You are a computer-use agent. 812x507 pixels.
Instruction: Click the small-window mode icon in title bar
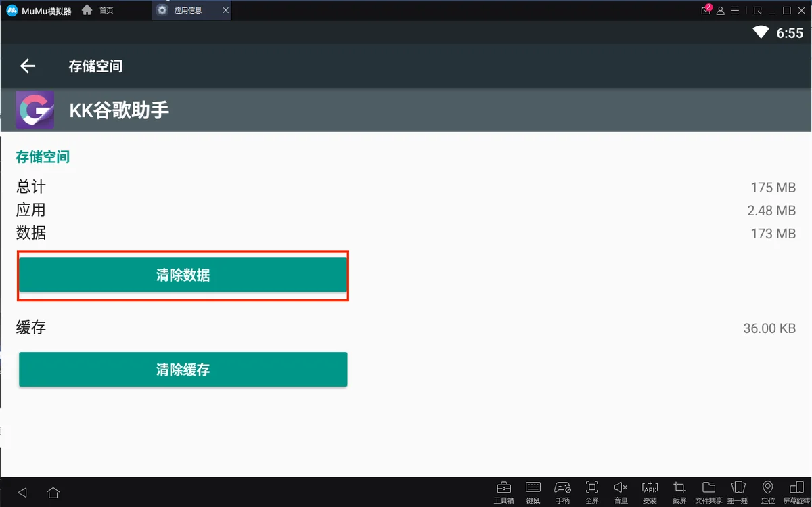(x=757, y=11)
